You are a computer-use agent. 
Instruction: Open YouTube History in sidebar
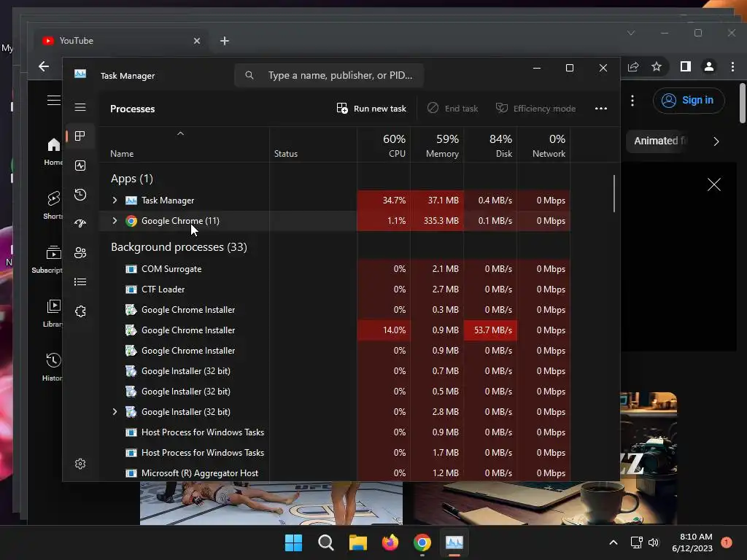tap(53, 367)
